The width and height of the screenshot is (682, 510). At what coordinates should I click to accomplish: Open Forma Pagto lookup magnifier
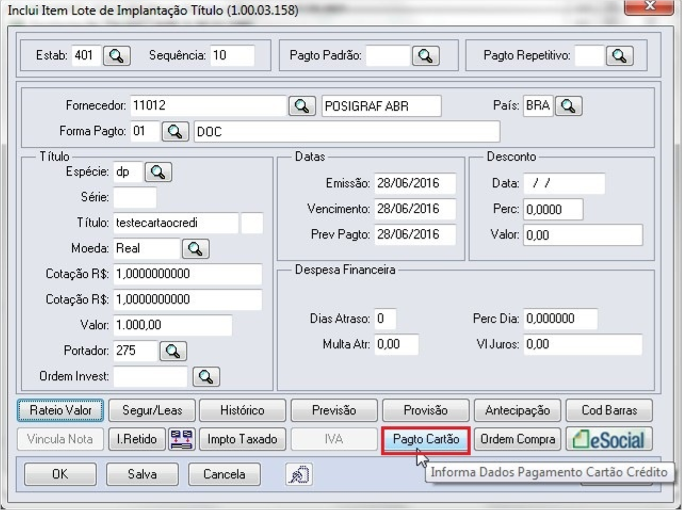(175, 131)
